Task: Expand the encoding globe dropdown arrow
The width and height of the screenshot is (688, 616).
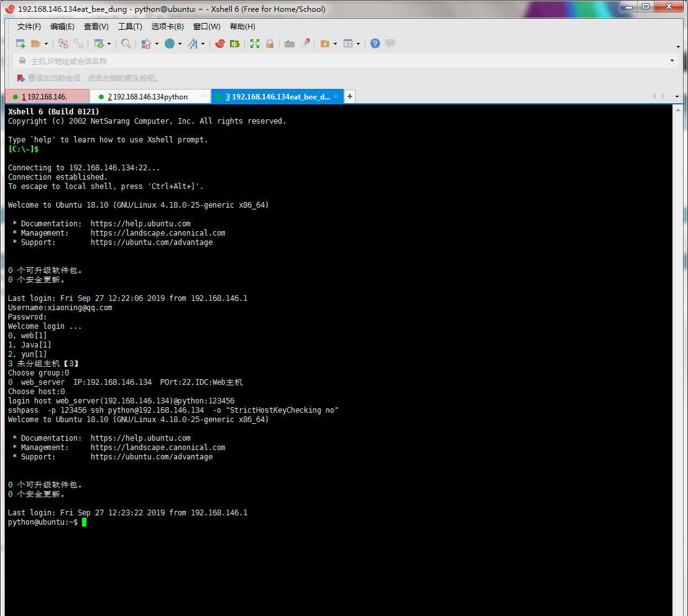Action: (x=180, y=44)
